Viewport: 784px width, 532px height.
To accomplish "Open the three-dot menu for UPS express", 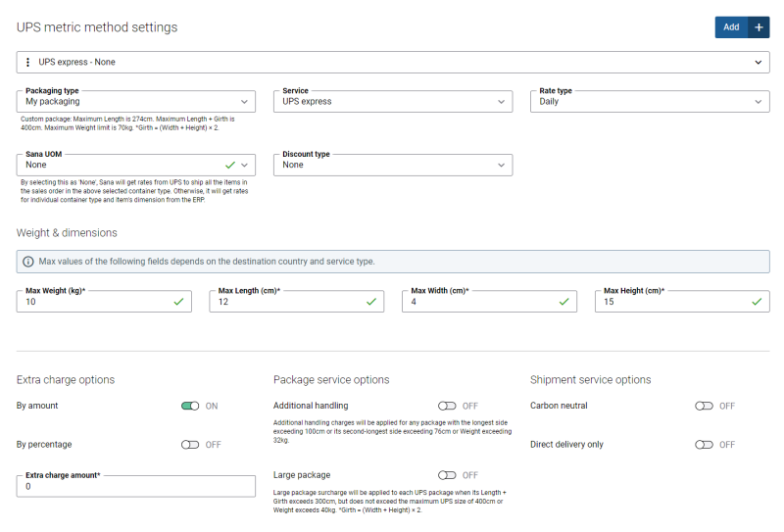I will [28, 62].
